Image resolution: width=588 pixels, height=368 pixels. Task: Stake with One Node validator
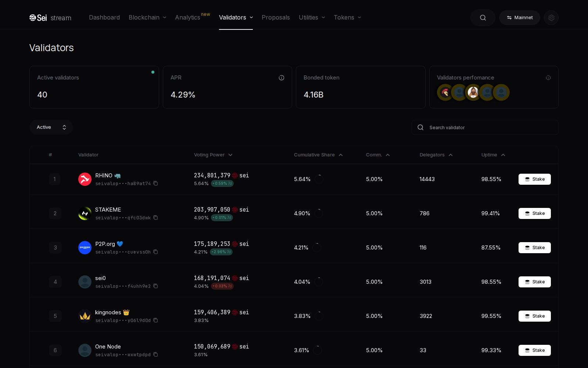[x=535, y=350]
